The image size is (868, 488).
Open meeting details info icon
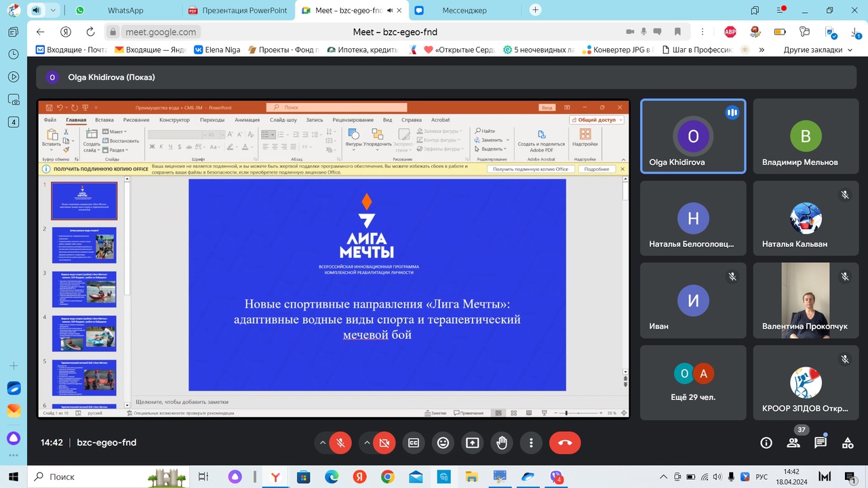766,443
